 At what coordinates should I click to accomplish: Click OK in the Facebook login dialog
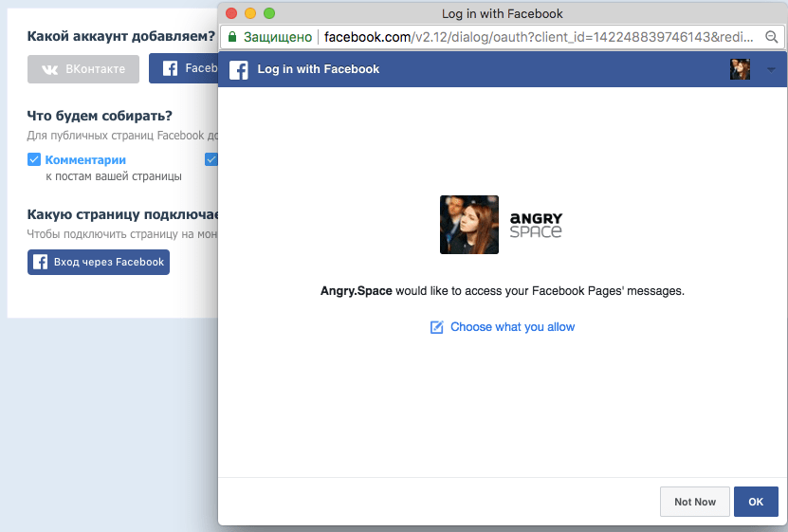756,502
